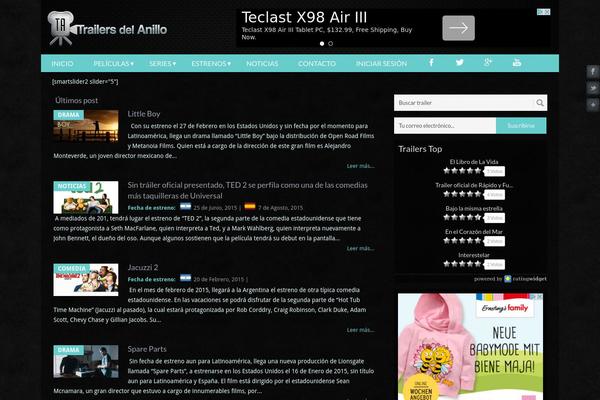Click the DRAMA tag on the Little Boy thumbnail

pyautogui.click(x=68, y=115)
